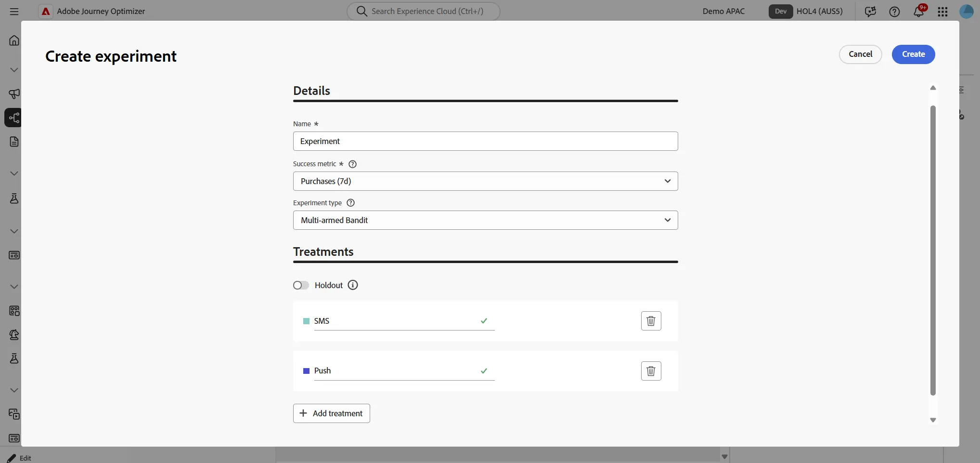
Task: Click the dialog scrollbar up arrow
Action: coord(933,88)
